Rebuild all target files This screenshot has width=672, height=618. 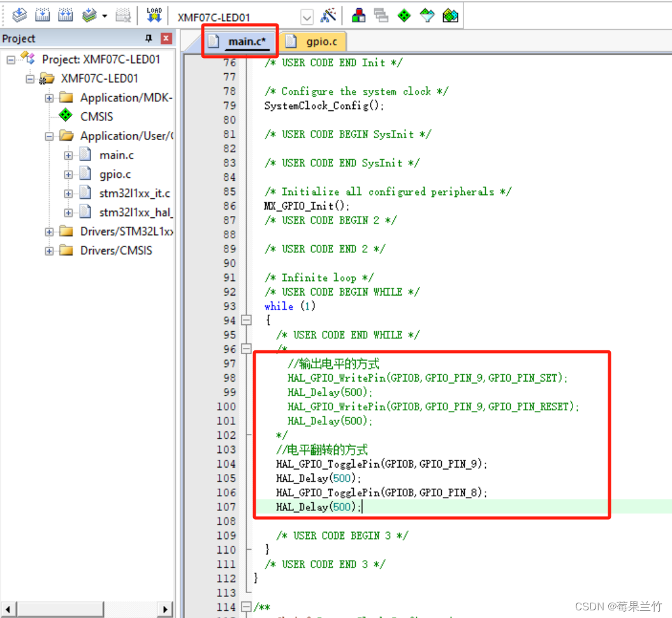click(x=66, y=14)
